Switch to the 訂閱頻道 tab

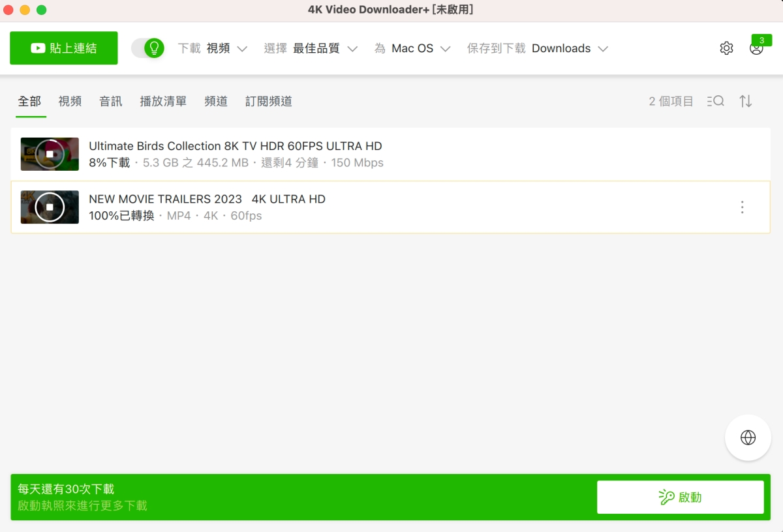[x=269, y=101]
